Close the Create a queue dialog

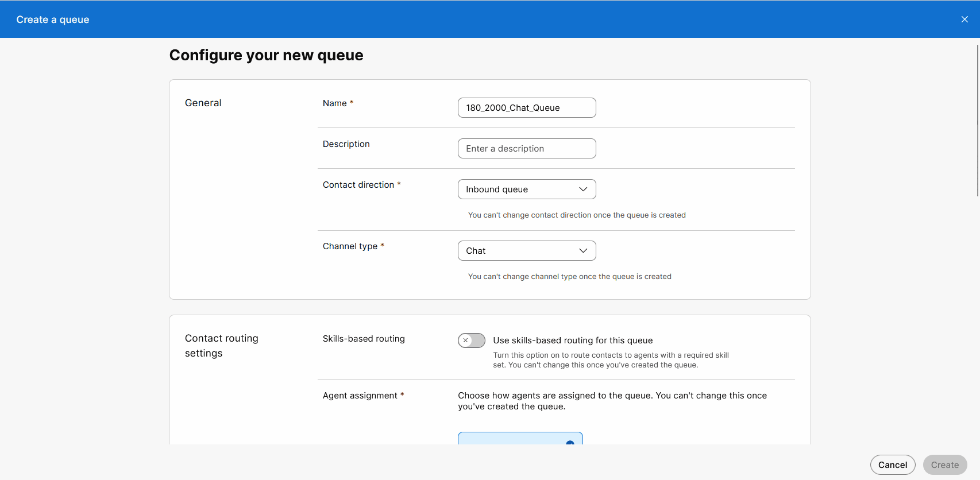click(964, 20)
